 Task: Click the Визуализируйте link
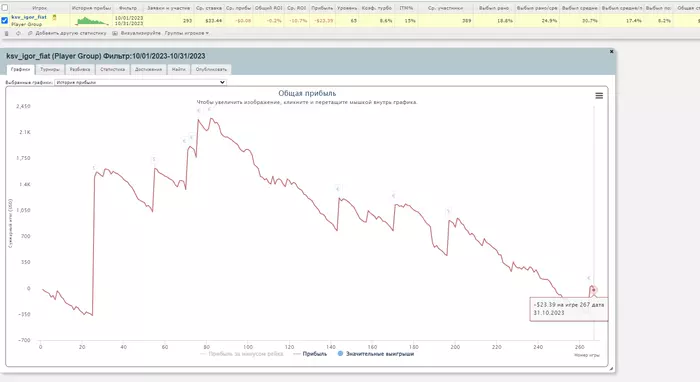tap(141, 33)
